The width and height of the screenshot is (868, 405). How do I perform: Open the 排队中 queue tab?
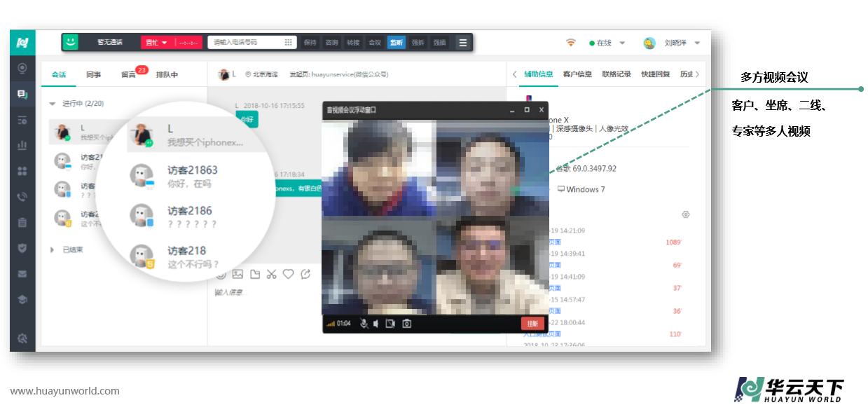(167, 74)
